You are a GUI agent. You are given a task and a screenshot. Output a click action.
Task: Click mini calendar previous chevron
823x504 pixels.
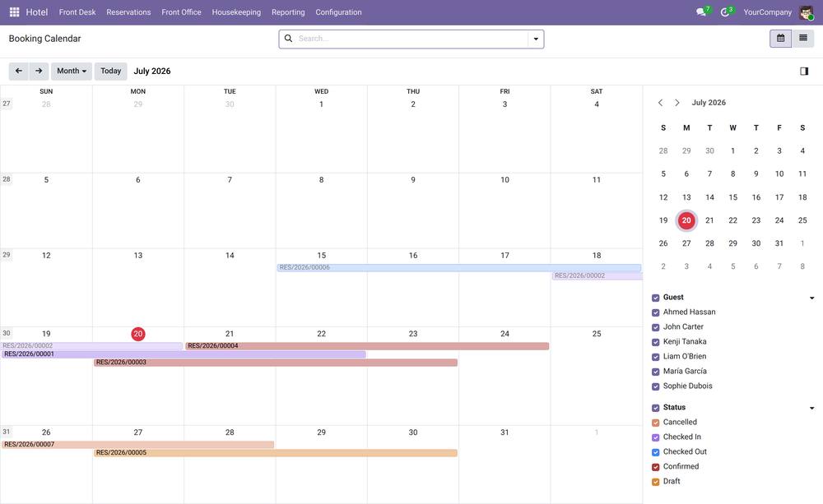[660, 103]
